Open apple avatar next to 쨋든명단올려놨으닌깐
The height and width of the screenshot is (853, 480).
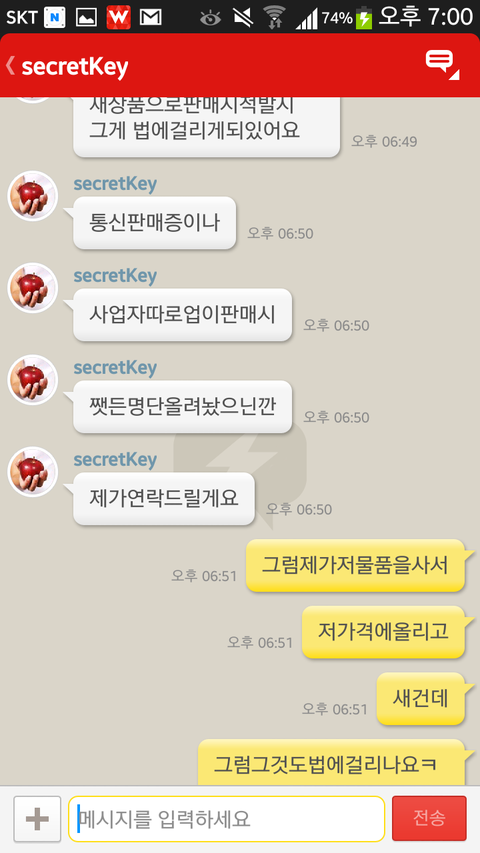pos(33,380)
